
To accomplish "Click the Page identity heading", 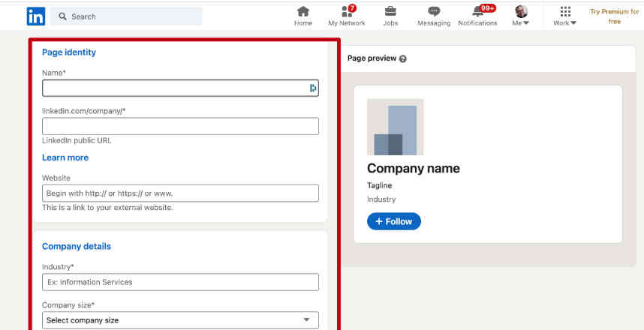I will click(69, 52).
